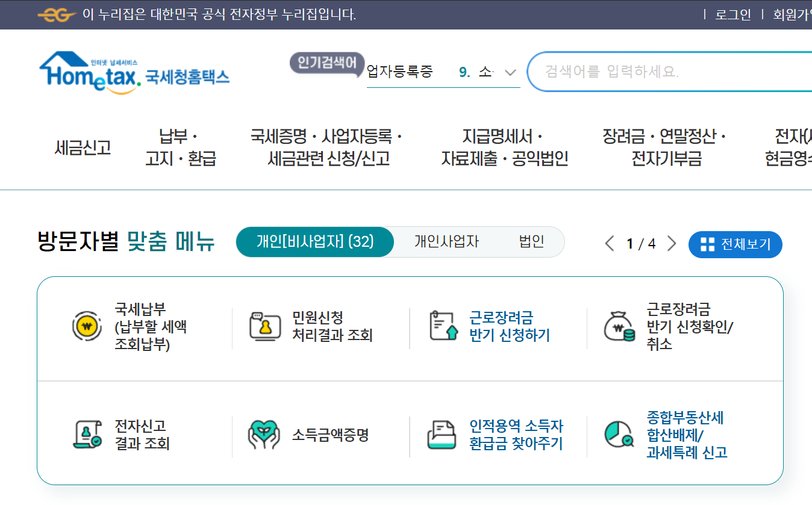Advance to next page with right chevron
Screen dimensions: 812x505
672,243
